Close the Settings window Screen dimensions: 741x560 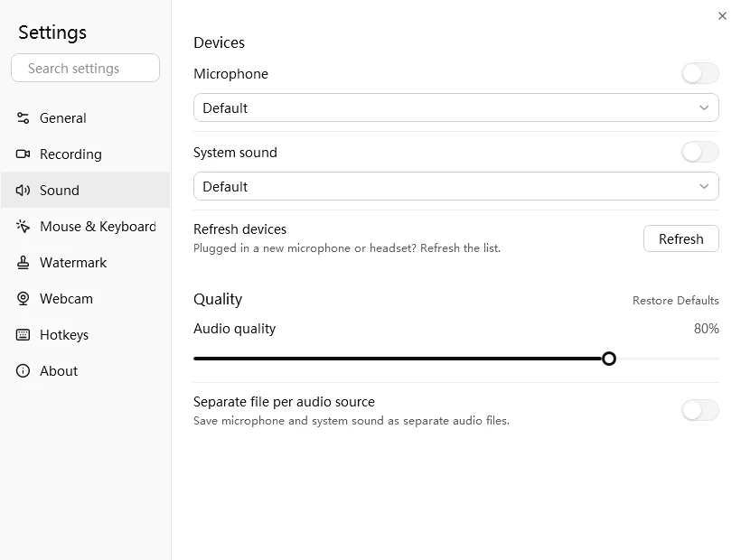722,16
